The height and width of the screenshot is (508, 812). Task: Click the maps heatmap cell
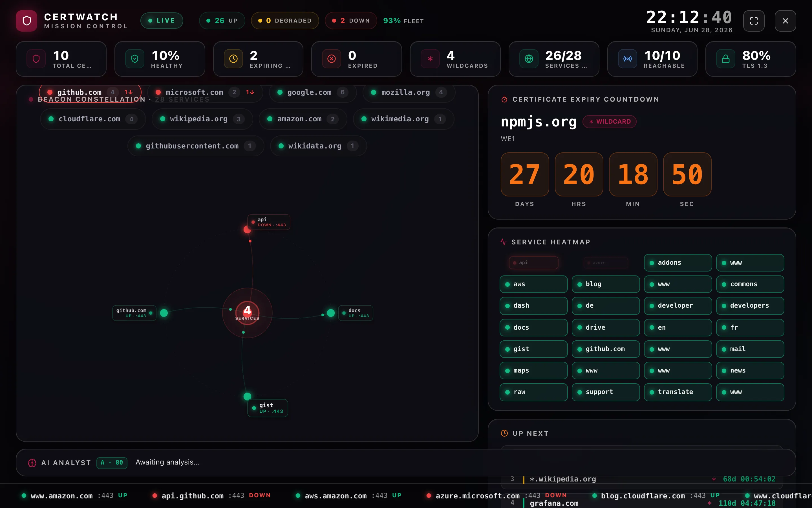(x=533, y=371)
